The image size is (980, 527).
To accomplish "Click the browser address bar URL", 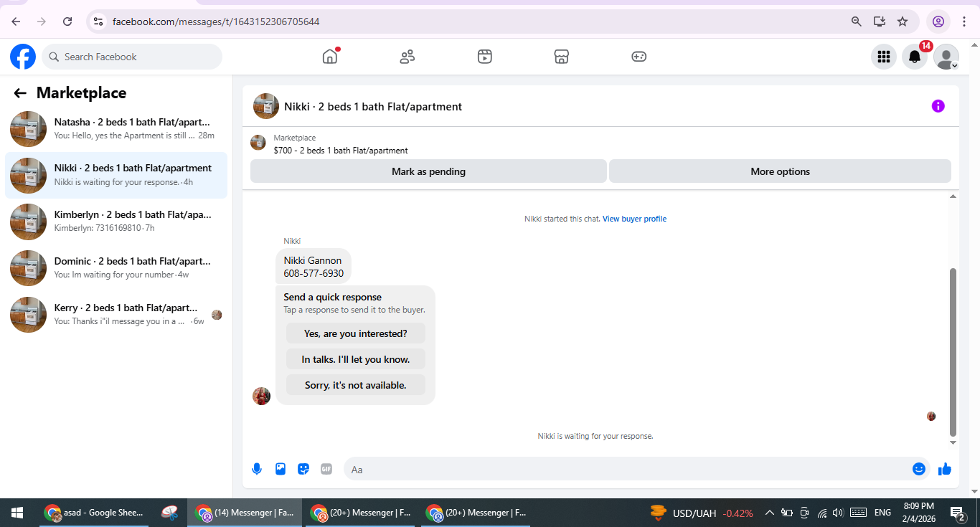I will pyautogui.click(x=216, y=22).
